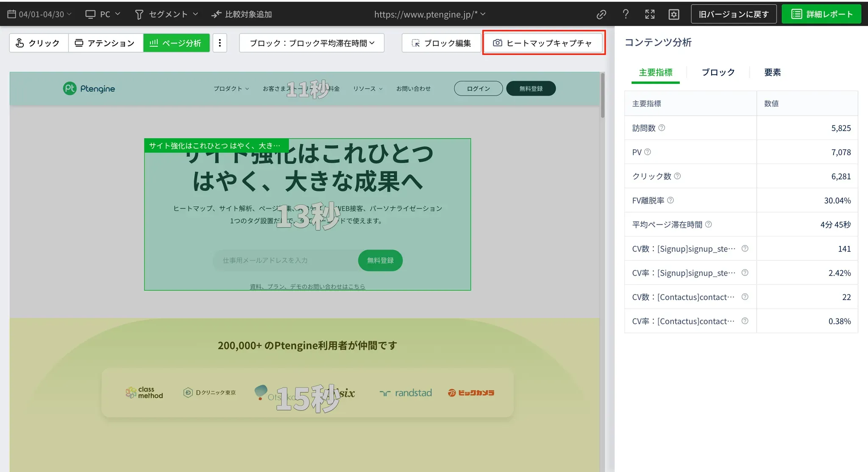Select ページ分析 heatmap mode
The height and width of the screenshot is (472, 868).
(x=176, y=43)
